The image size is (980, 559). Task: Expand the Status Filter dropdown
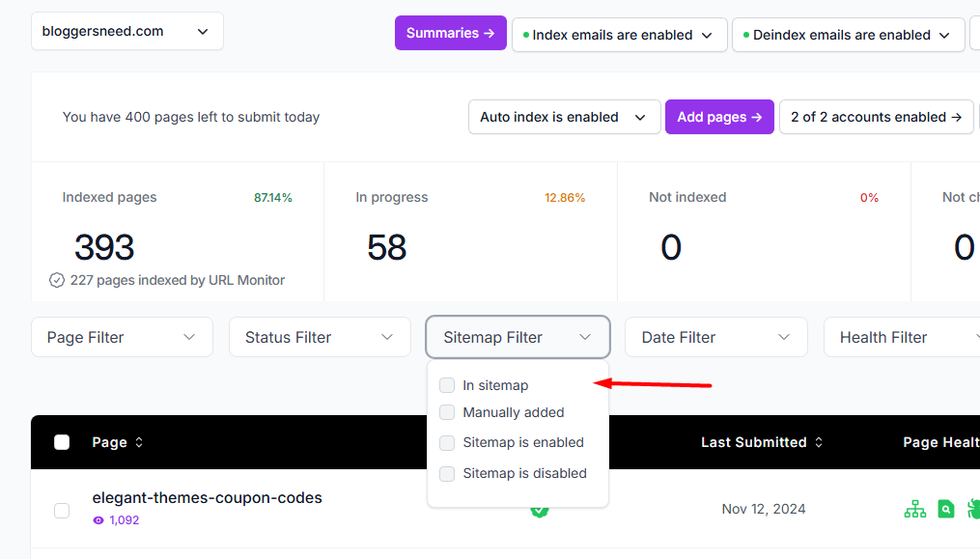point(320,337)
